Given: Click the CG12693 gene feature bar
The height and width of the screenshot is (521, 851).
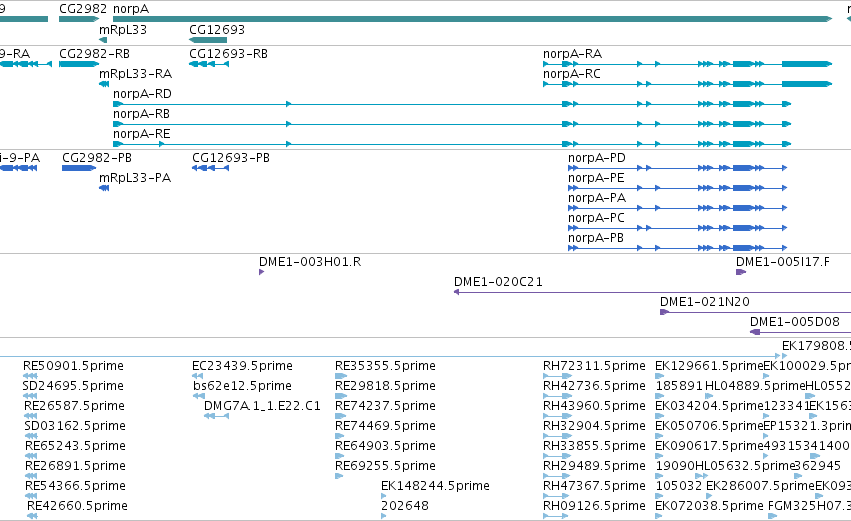Looking at the screenshot, I should click(208, 40).
